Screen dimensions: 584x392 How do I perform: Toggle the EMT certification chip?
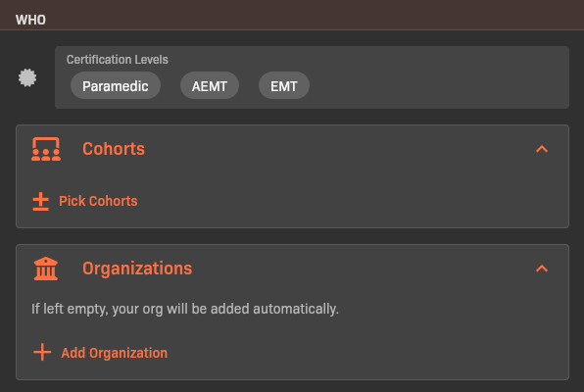[x=284, y=85]
